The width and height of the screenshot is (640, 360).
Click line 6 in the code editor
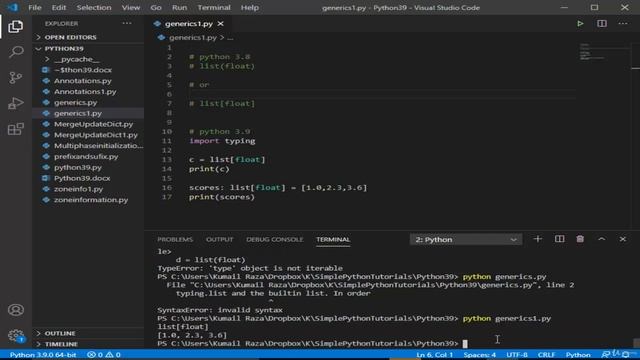pos(382,94)
